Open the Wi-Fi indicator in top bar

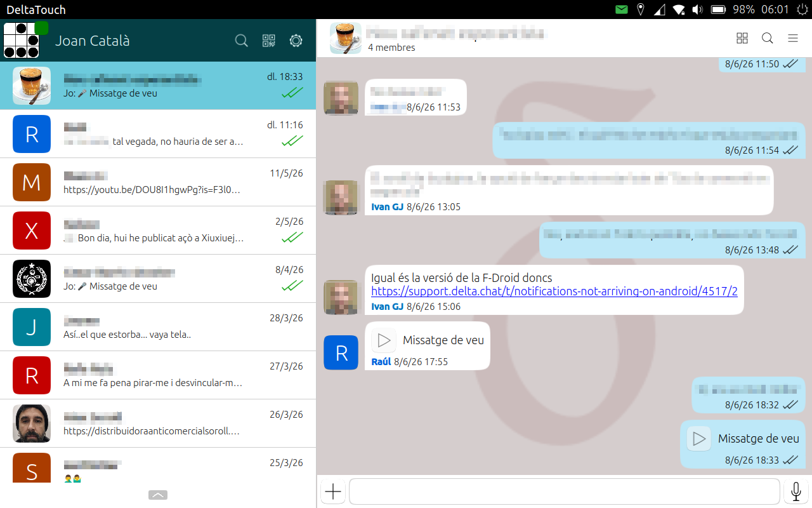click(679, 10)
